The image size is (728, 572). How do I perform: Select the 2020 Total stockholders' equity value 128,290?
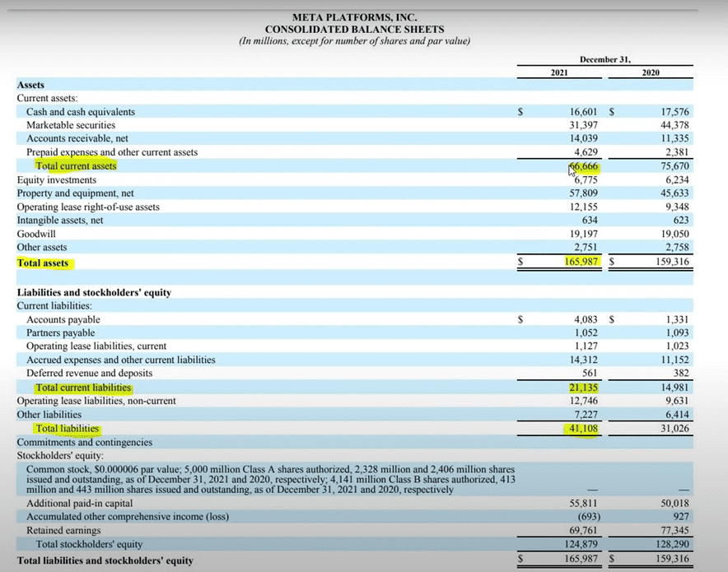coord(670,544)
